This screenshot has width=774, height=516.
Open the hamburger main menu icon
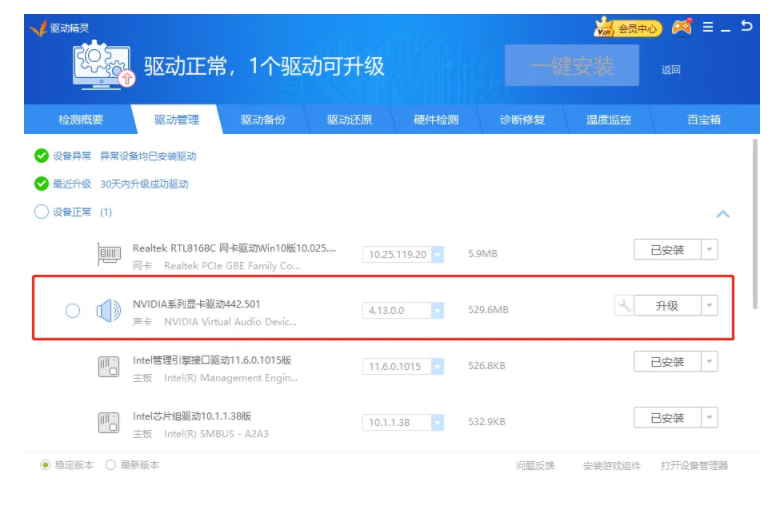pyautogui.click(x=707, y=27)
